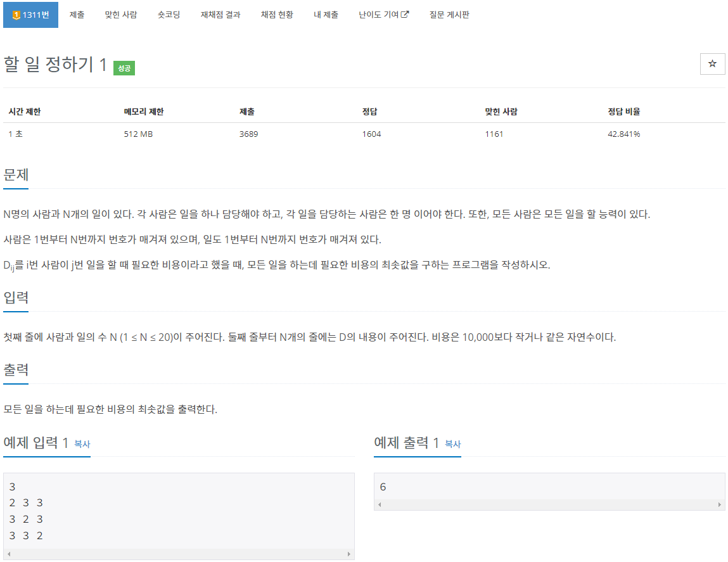Switch to the 맞힌 사람 tab
Screen dimensions: 728x562
(120, 14)
